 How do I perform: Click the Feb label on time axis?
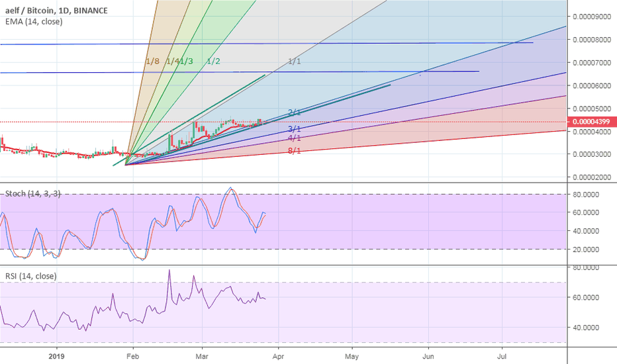tap(133, 357)
